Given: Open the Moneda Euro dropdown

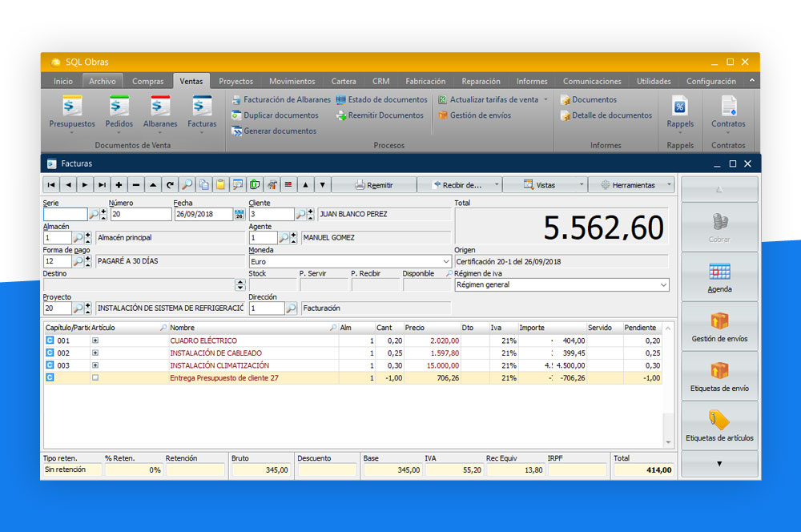Looking at the screenshot, I should click(445, 262).
